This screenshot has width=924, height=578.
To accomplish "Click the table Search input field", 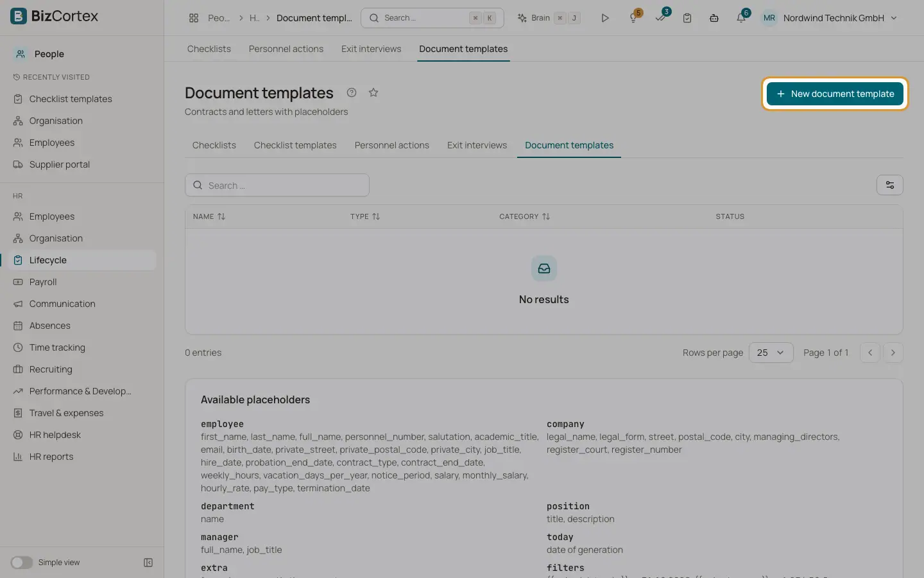I will (x=277, y=185).
